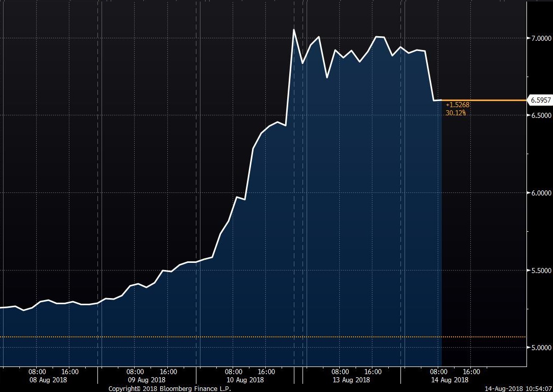
Task: Select the 08 Aug 2018 date label
Action: point(47,380)
